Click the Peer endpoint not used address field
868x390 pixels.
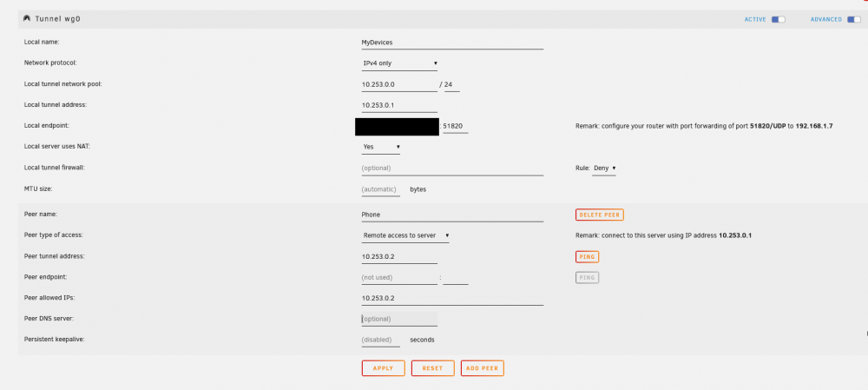point(399,278)
